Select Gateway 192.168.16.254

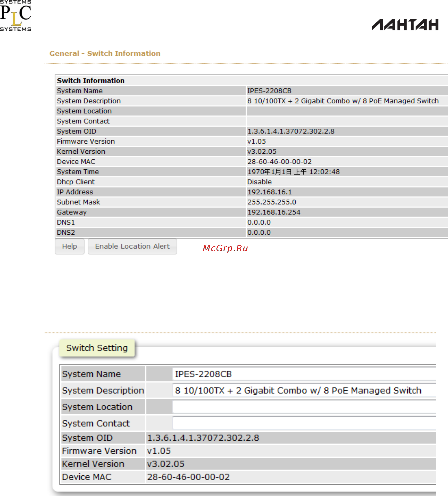(x=274, y=212)
